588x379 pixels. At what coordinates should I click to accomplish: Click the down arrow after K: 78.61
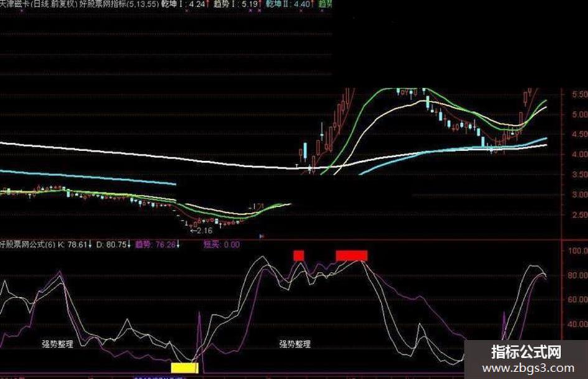pos(90,245)
